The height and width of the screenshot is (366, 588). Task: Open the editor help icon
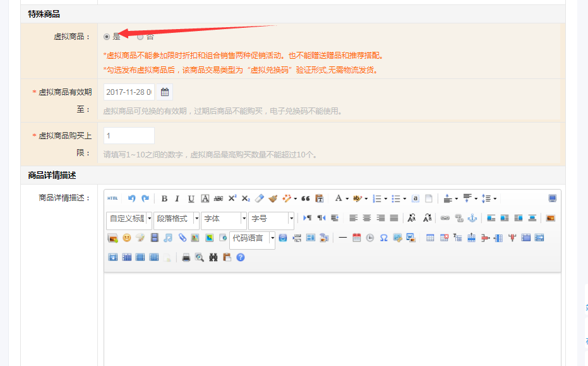240,257
